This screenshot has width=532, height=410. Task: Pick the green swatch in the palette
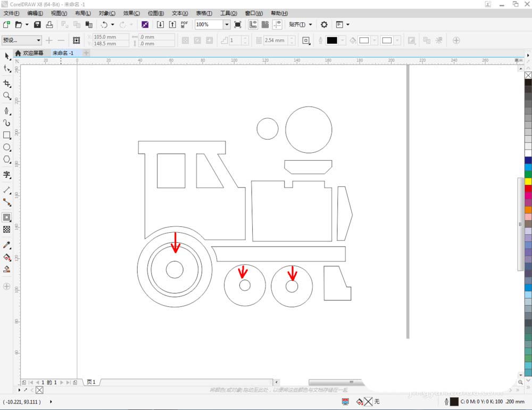[x=528, y=174]
